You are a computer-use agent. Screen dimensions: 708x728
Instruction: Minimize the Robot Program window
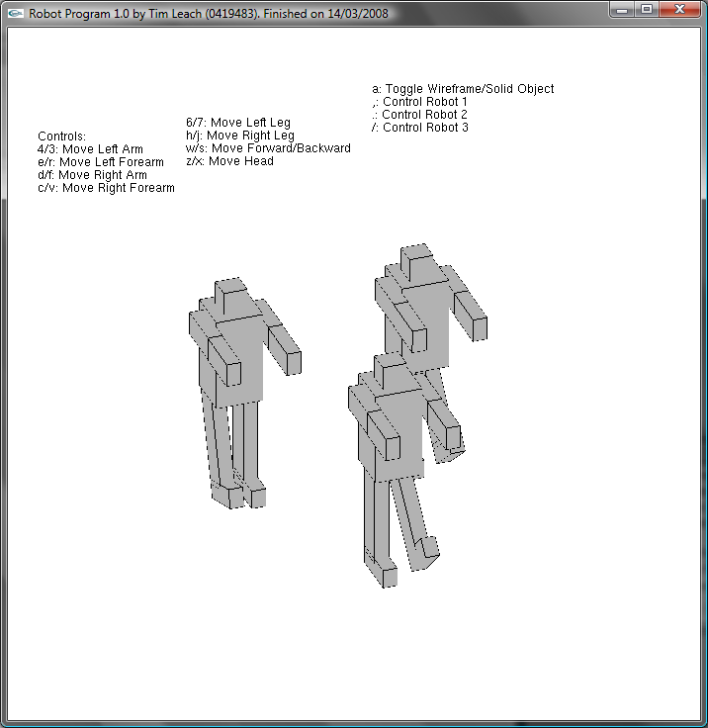623,9
